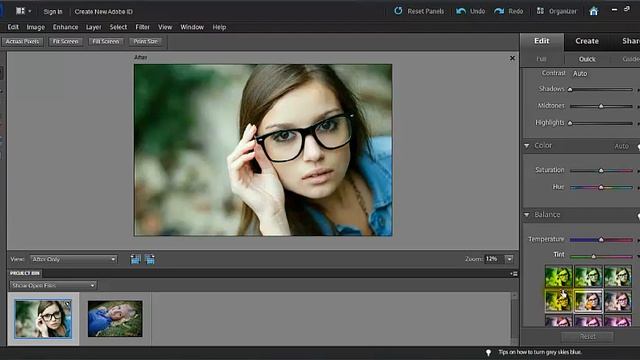
Task: Pick the top-left tint preview thumbnail in grid
Action: (558, 276)
